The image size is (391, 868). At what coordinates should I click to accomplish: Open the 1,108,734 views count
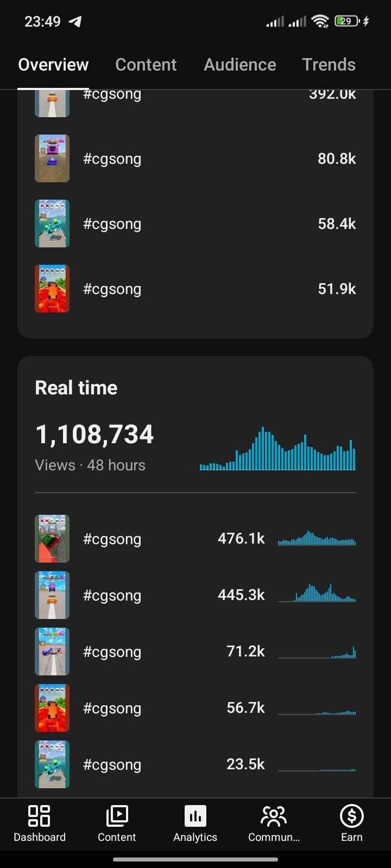click(x=94, y=435)
